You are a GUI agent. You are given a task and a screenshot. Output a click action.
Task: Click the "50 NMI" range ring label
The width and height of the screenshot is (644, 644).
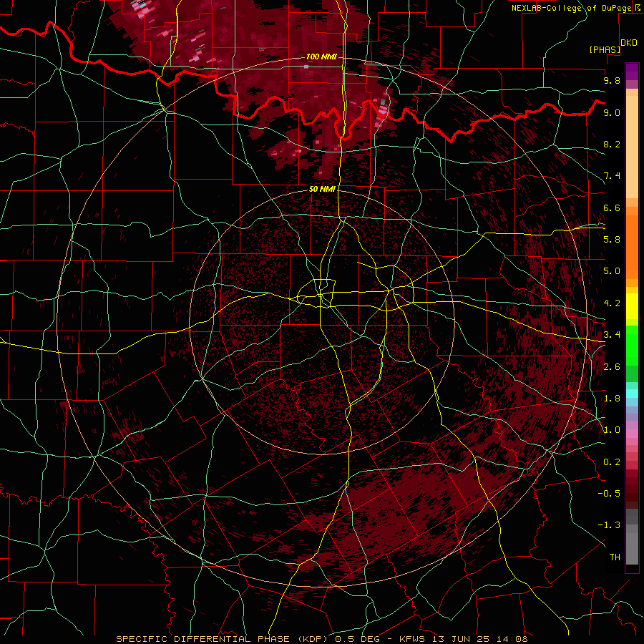[322, 189]
